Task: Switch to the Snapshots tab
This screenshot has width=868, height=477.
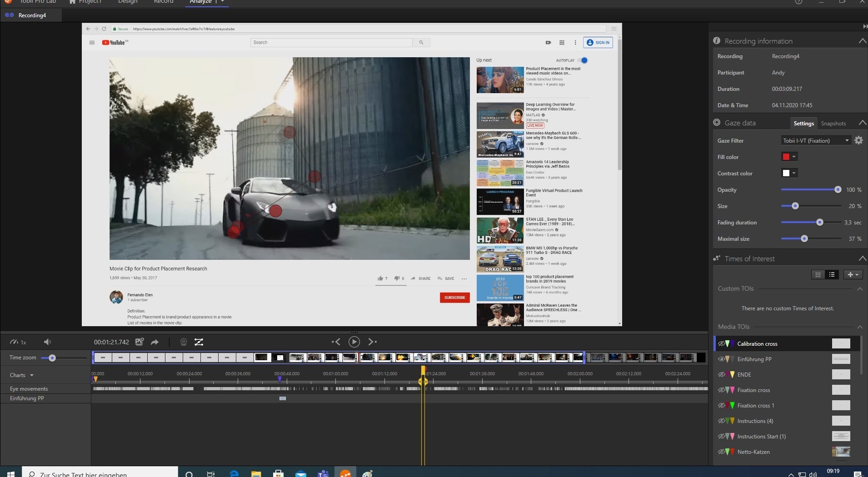Action: [x=833, y=124]
